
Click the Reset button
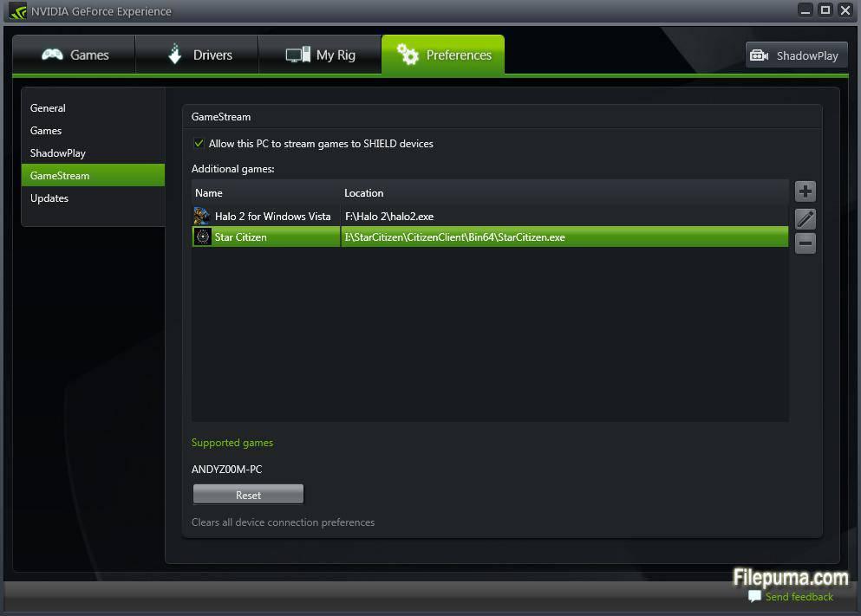(x=248, y=495)
